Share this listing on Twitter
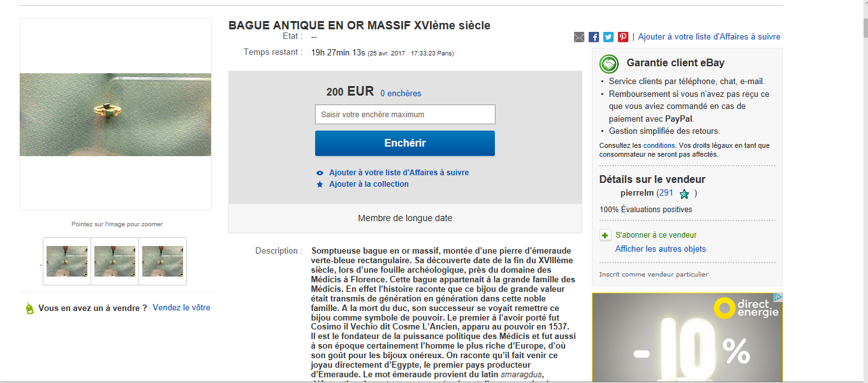868x383 pixels. point(608,37)
